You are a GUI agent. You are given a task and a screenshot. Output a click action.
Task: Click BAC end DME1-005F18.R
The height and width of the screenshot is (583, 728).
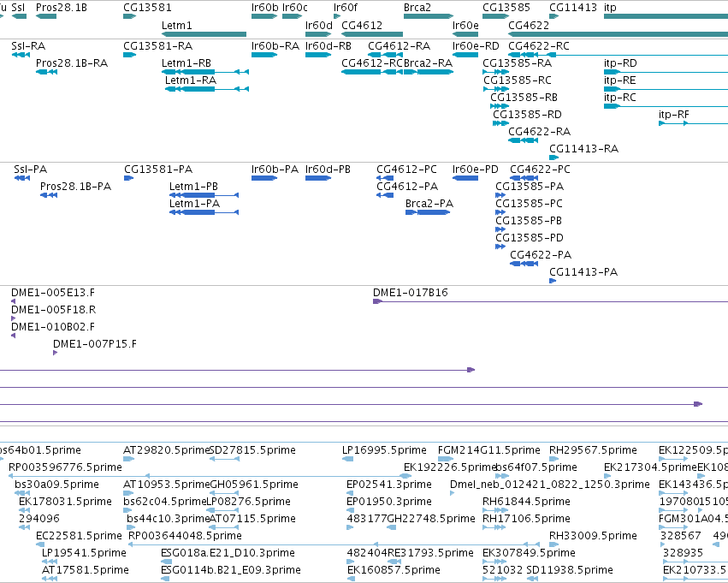pyautogui.click(x=53, y=310)
